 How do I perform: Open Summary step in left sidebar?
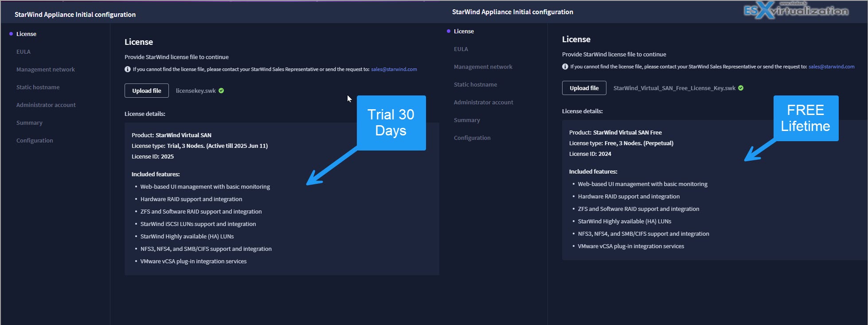(29, 123)
